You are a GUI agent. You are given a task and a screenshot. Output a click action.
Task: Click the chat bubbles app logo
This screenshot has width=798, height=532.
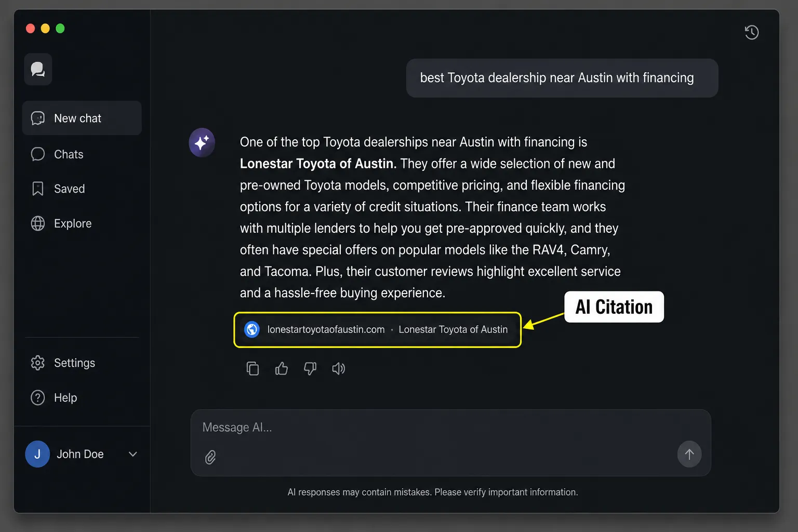point(38,69)
